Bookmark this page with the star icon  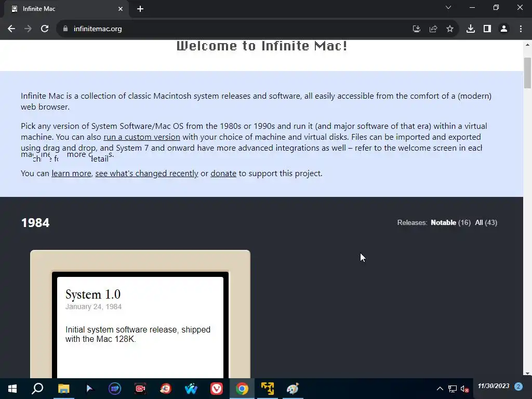pyautogui.click(x=450, y=29)
